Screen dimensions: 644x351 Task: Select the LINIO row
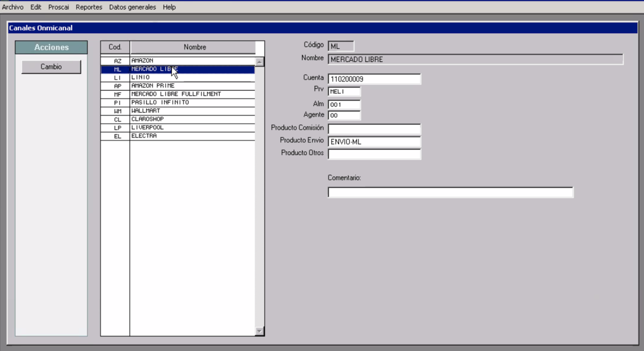tap(178, 77)
